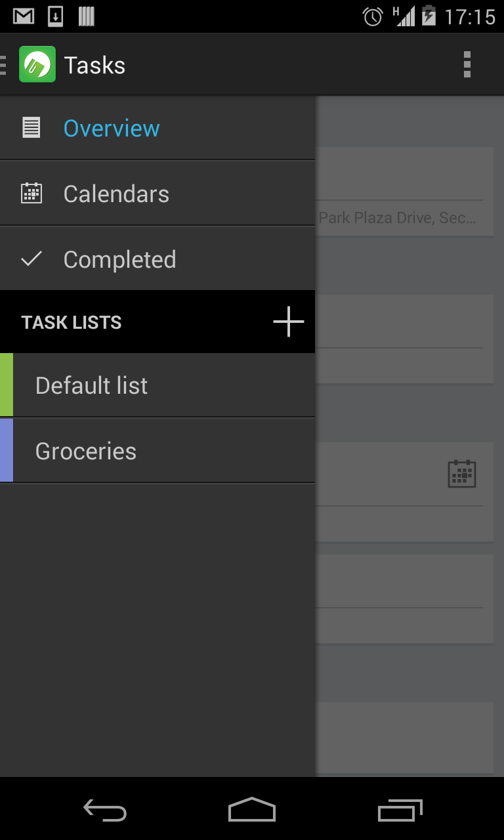Tap the Overview list icon
This screenshot has width=504, height=840.
(x=31, y=127)
